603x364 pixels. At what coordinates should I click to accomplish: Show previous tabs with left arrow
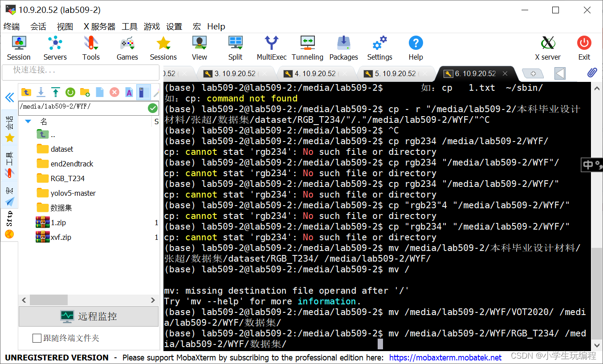(560, 73)
